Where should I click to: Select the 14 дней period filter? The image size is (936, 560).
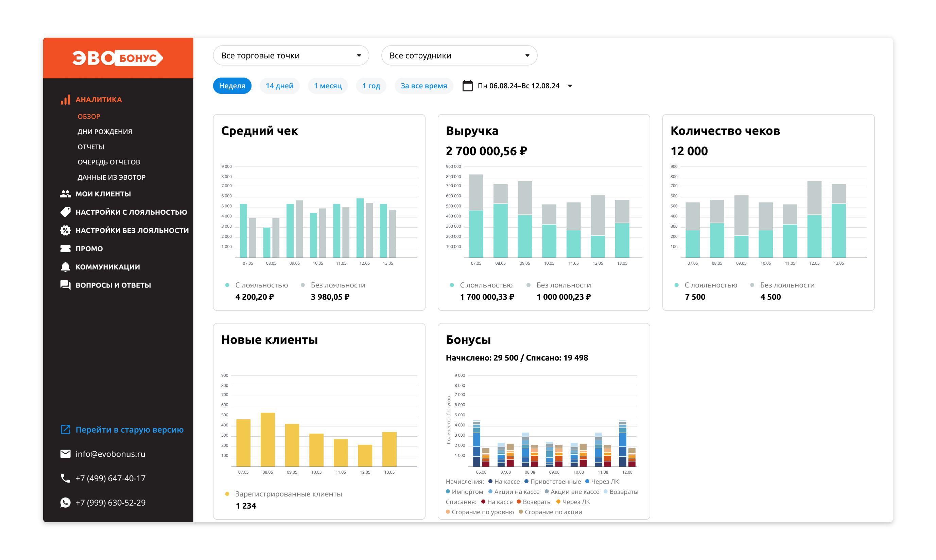point(279,86)
